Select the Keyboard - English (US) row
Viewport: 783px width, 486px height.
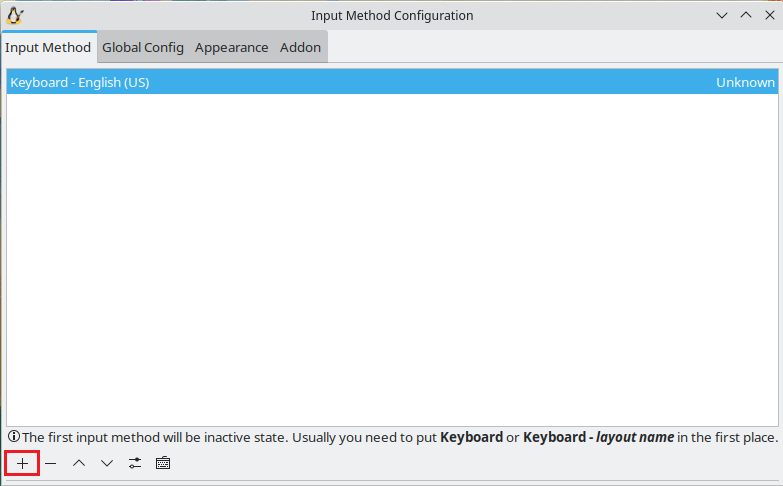392,82
